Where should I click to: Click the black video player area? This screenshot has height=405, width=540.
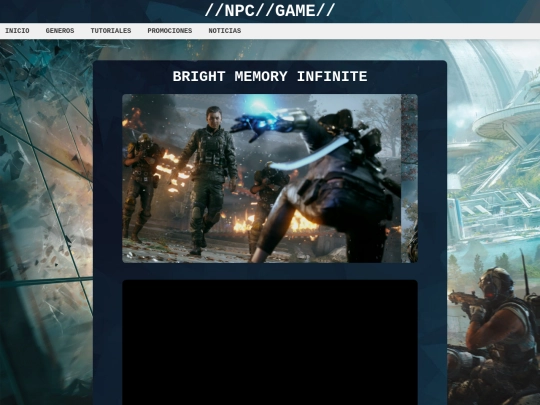pos(270,342)
